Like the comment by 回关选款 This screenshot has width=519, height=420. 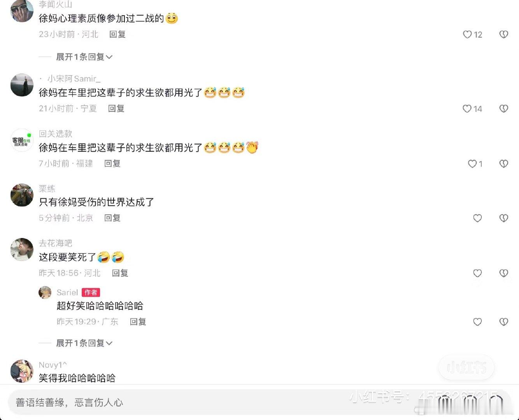(472, 164)
